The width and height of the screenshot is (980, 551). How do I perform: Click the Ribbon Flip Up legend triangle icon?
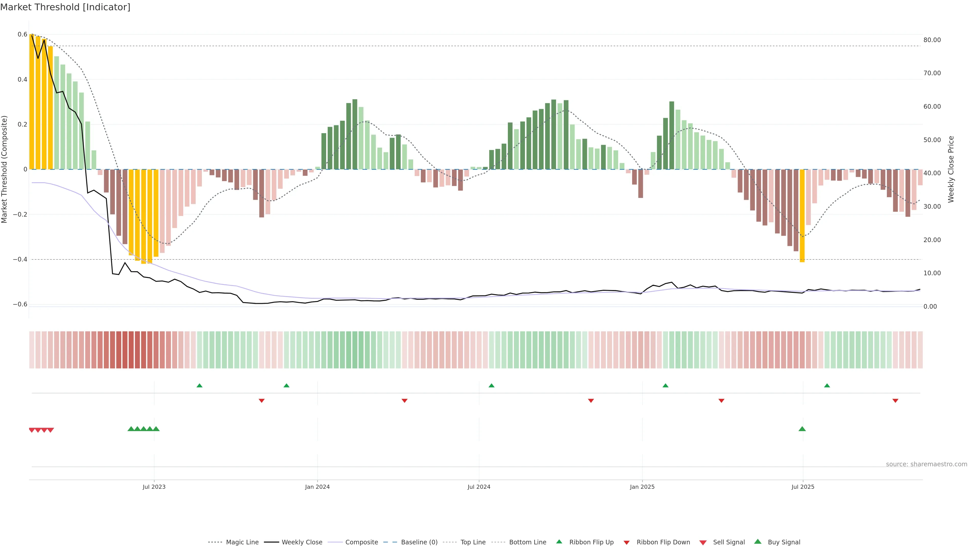coord(559,542)
